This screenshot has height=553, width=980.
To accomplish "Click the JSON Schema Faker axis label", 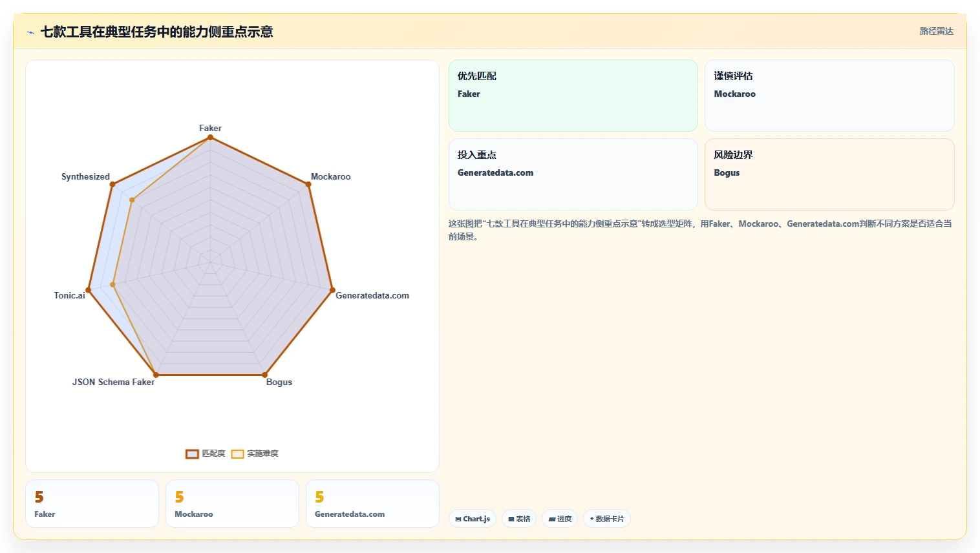I will (x=113, y=382).
